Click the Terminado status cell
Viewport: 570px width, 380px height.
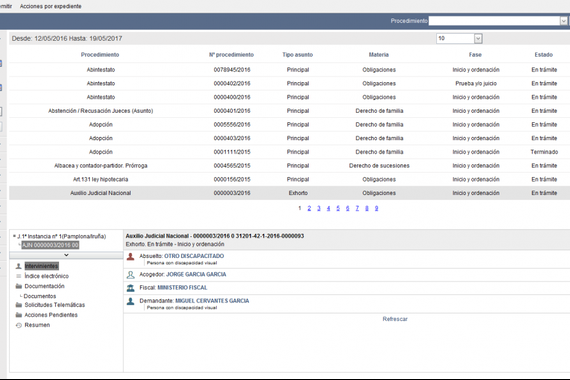click(544, 152)
